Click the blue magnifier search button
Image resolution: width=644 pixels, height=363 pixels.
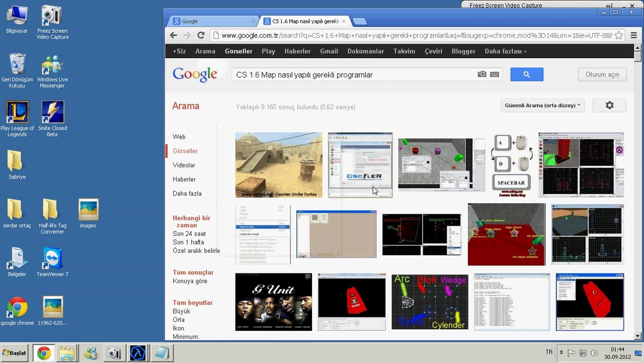coord(527,74)
